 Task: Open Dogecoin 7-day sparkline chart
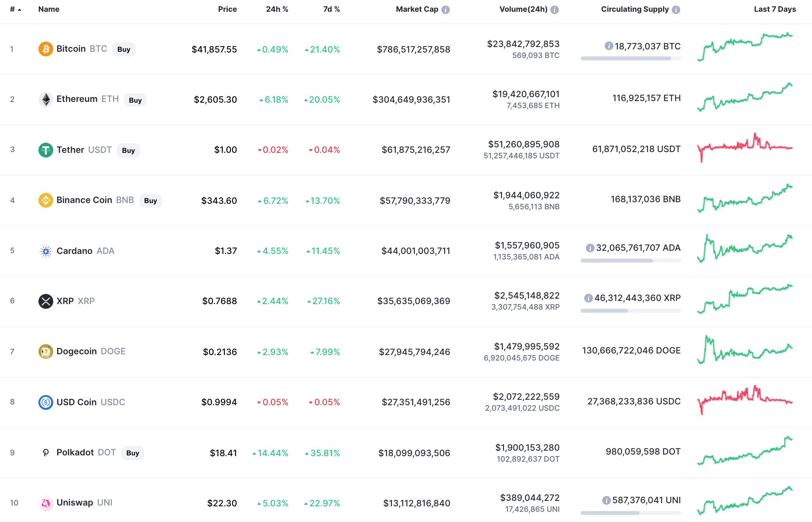point(745,350)
